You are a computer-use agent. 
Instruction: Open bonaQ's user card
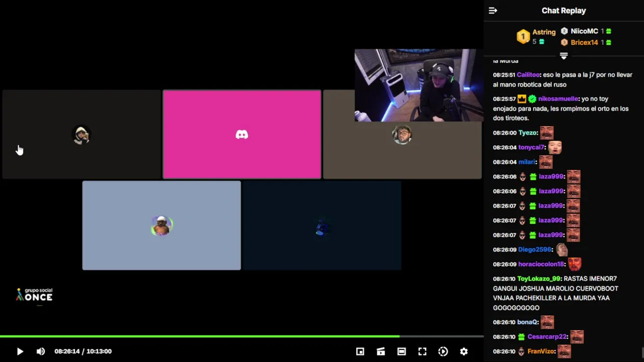click(x=527, y=322)
